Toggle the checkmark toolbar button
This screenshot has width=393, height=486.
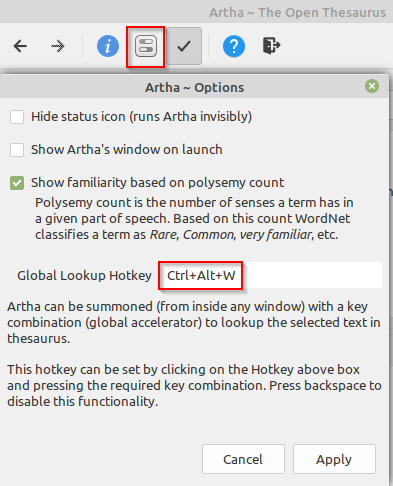(184, 46)
